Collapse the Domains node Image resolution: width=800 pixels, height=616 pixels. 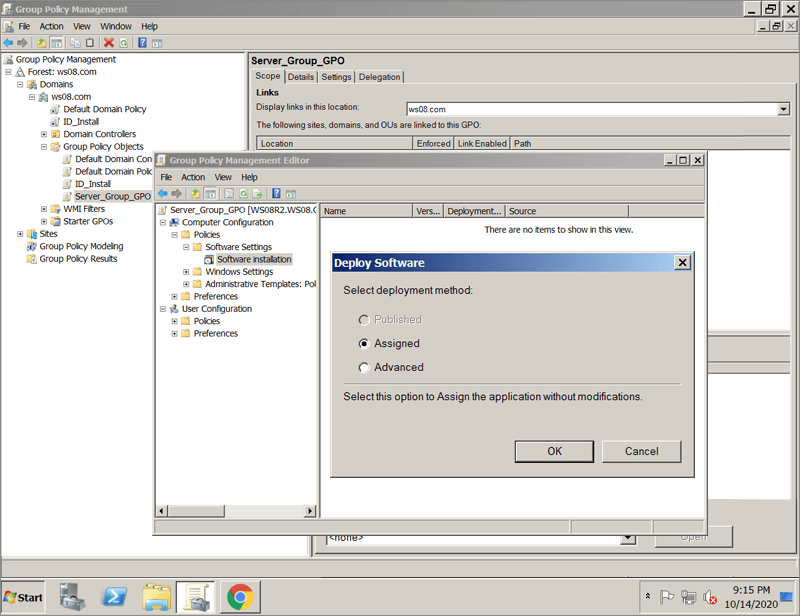point(20,84)
